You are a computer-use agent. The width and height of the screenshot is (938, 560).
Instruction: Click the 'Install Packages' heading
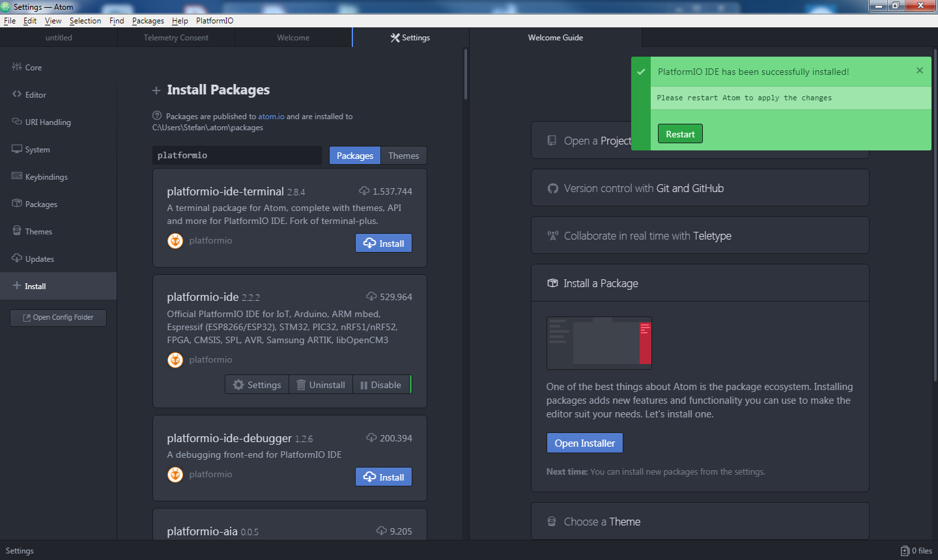[x=218, y=90]
